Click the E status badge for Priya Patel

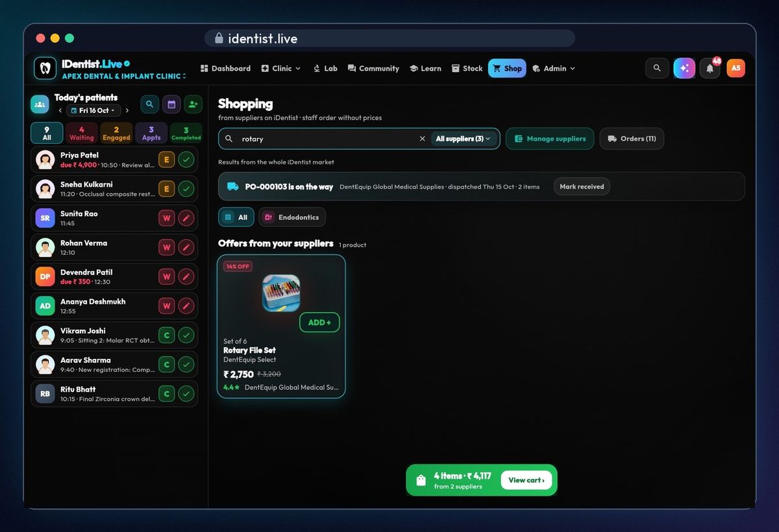click(x=167, y=160)
